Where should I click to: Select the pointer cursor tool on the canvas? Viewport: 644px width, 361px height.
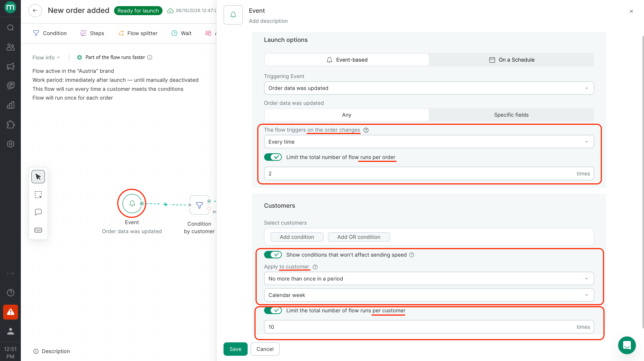pos(38,177)
